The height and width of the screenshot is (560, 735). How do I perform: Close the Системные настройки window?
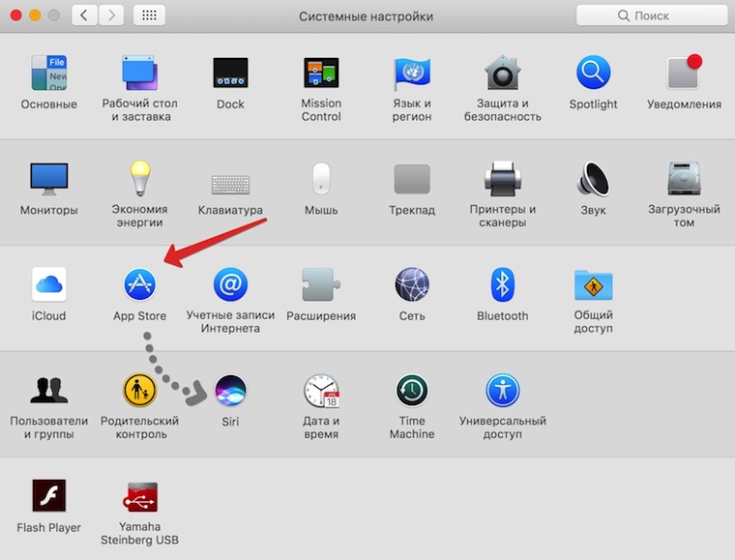point(15,15)
